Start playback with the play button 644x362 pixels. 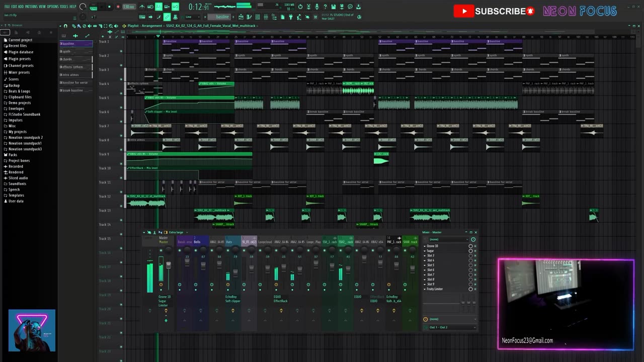click(x=101, y=7)
